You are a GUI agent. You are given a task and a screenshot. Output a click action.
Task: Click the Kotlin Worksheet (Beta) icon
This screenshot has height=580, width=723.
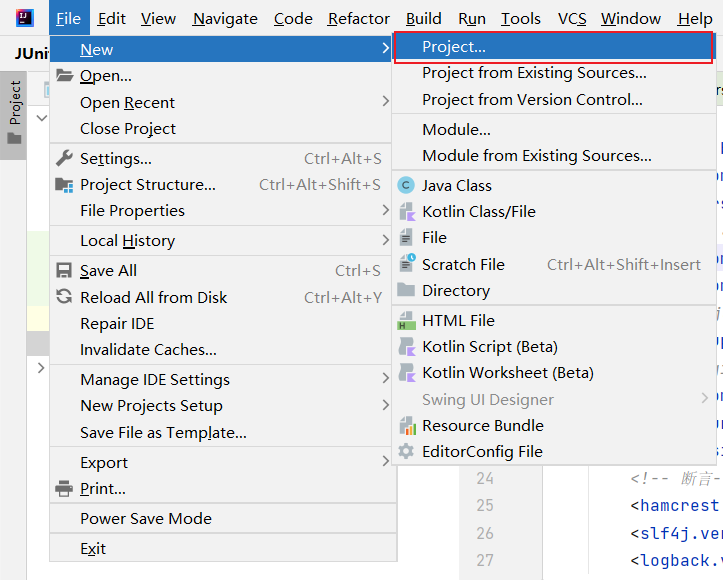click(x=406, y=373)
